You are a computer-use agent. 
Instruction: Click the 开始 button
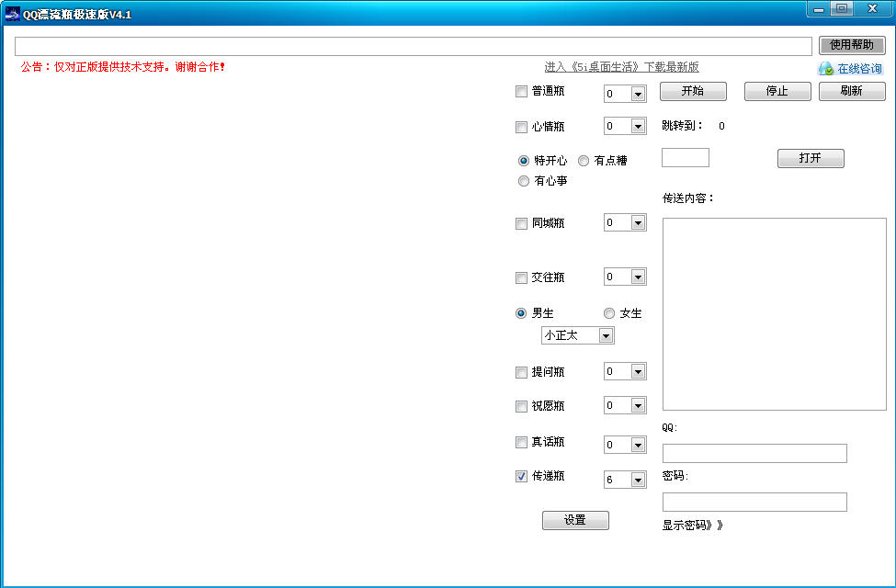(x=693, y=92)
